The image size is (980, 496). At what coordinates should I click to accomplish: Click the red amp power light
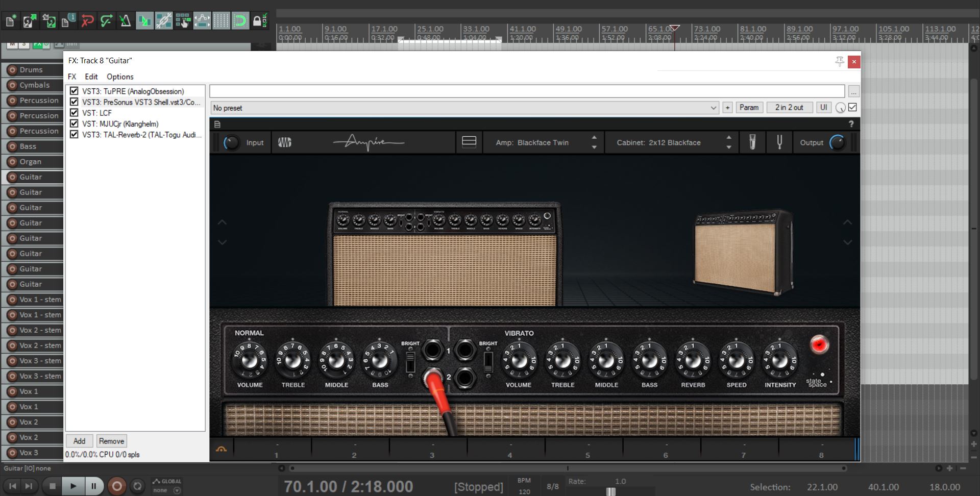point(819,345)
